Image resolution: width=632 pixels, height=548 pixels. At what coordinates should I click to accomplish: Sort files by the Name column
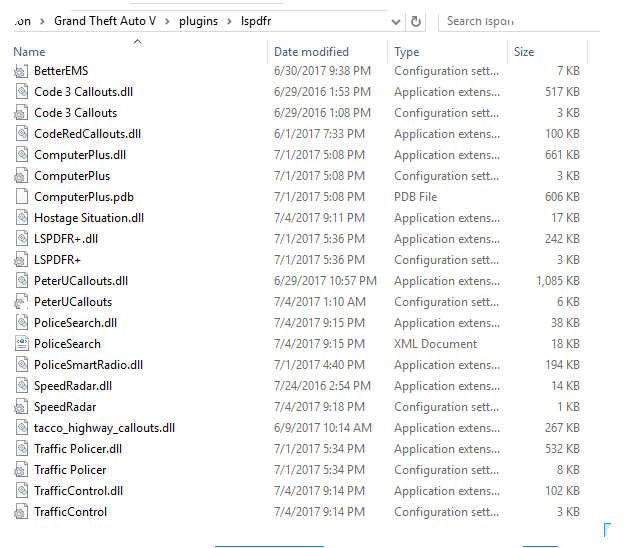(x=29, y=52)
